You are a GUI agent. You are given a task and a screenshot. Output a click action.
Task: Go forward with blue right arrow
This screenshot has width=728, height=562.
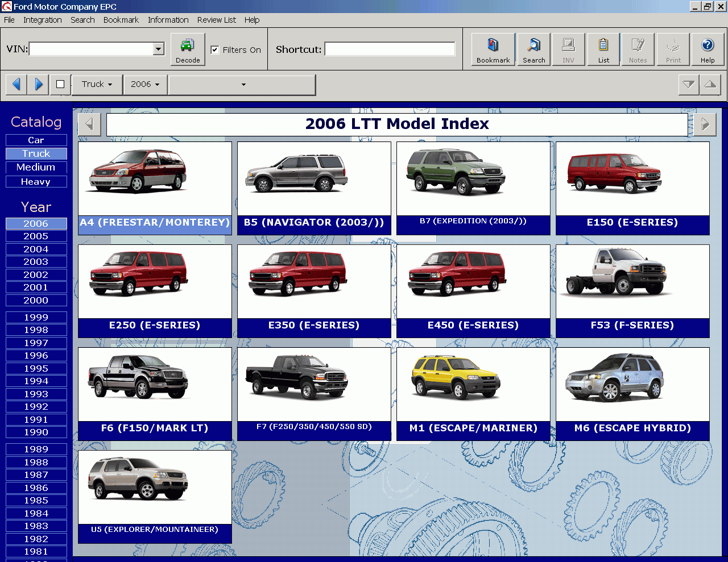[x=38, y=84]
